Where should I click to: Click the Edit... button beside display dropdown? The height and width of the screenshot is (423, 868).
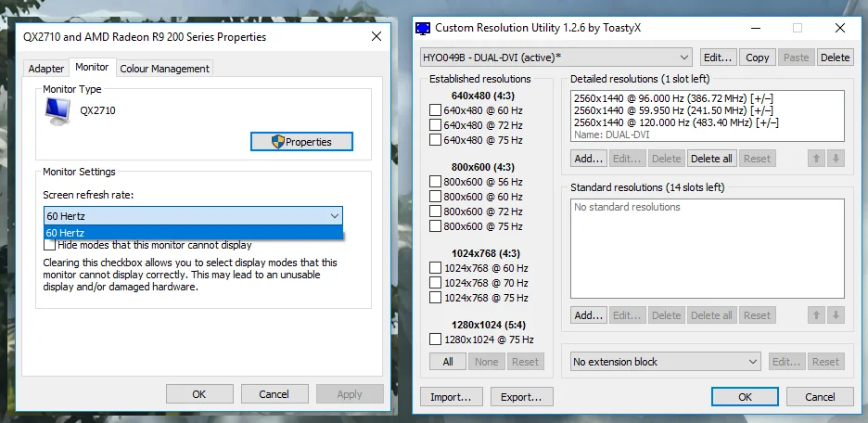pyautogui.click(x=719, y=58)
